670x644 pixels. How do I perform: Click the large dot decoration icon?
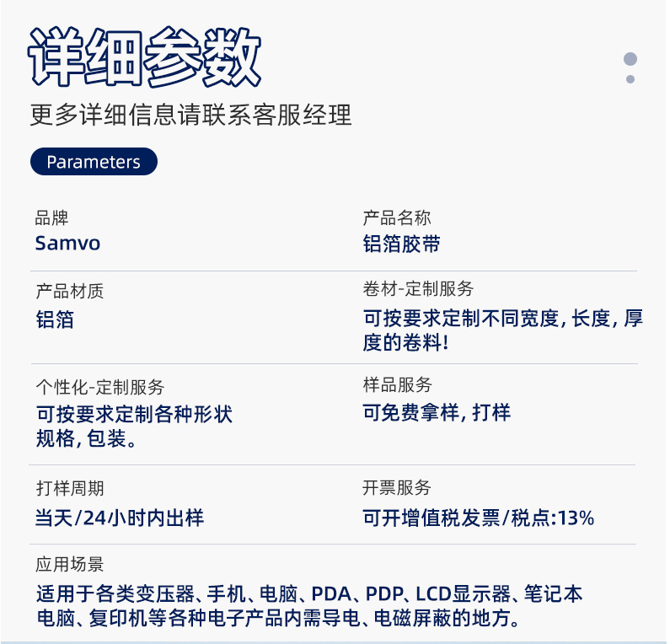[630, 59]
